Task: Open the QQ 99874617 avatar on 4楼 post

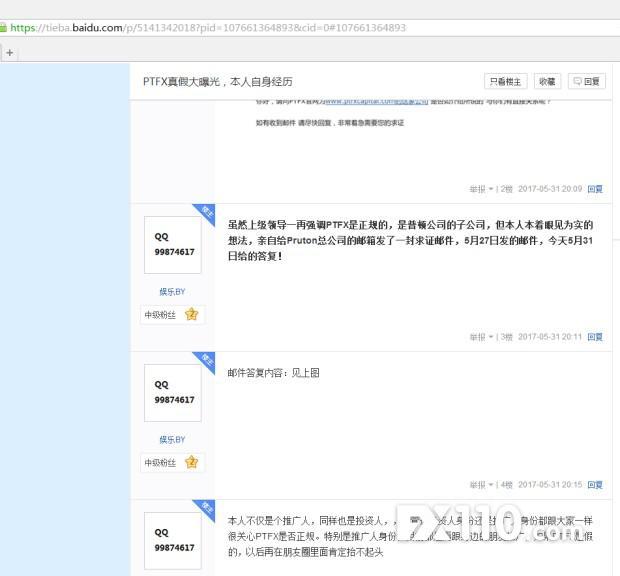Action: (172, 392)
